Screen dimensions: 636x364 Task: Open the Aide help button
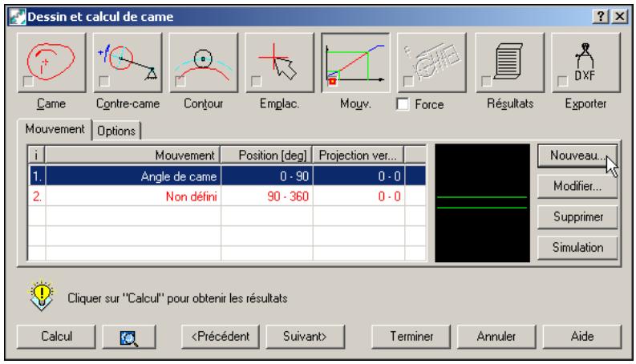click(x=582, y=337)
